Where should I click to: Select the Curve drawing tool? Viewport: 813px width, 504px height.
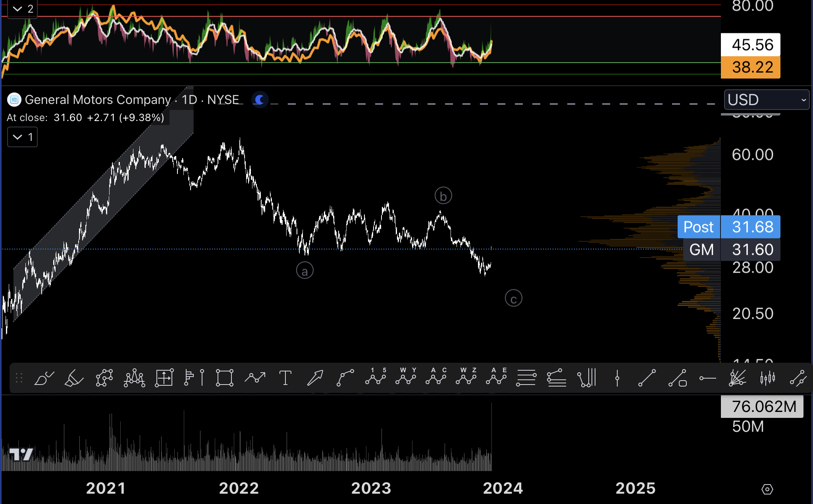345,378
